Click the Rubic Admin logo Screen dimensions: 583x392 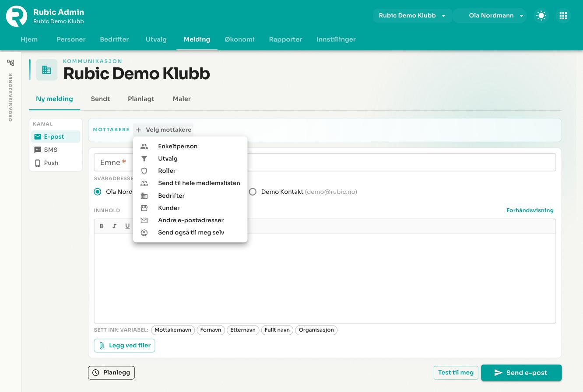pyautogui.click(x=17, y=16)
